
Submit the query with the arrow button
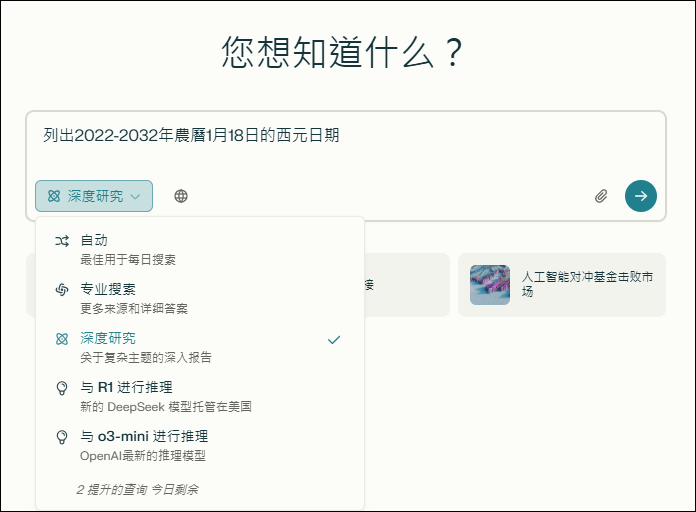point(641,196)
